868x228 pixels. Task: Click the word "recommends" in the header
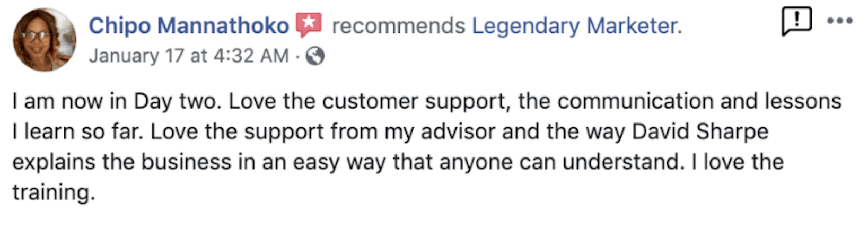pos(398,25)
